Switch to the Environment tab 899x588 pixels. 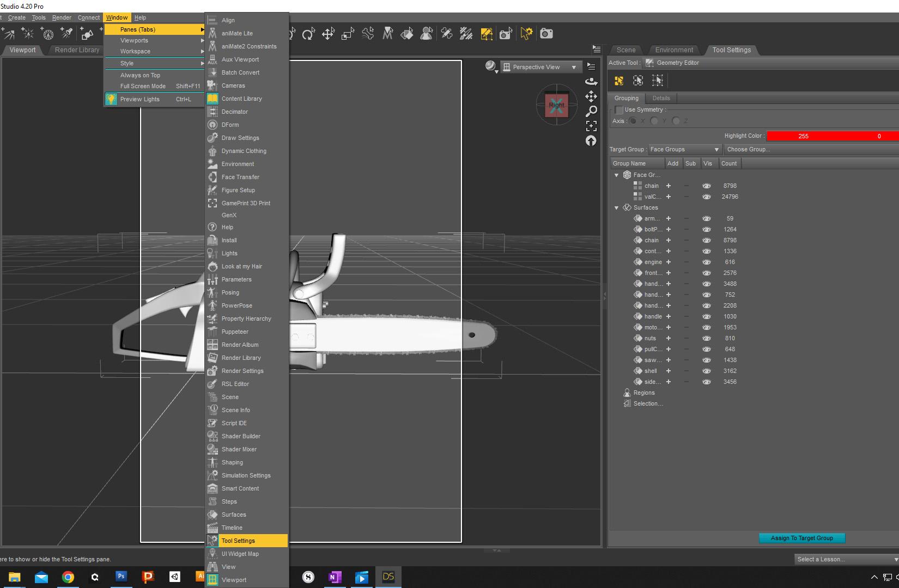(674, 50)
